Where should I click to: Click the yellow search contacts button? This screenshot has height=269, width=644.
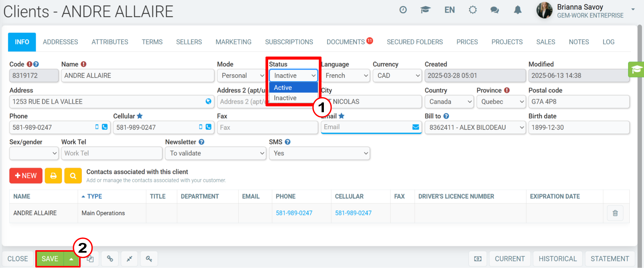pos(73,176)
